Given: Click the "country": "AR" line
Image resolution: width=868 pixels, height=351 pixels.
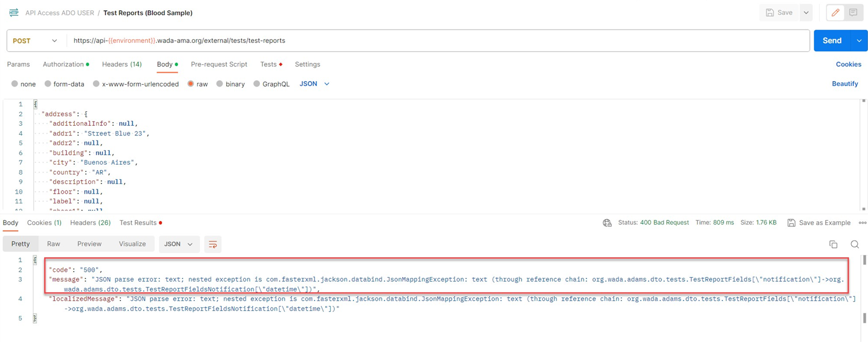Looking at the screenshot, I should click(x=80, y=172).
